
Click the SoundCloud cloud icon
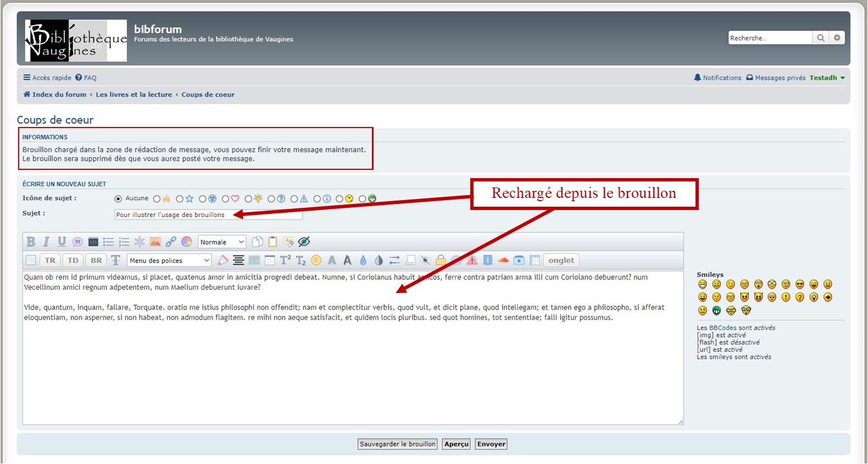coord(503,261)
